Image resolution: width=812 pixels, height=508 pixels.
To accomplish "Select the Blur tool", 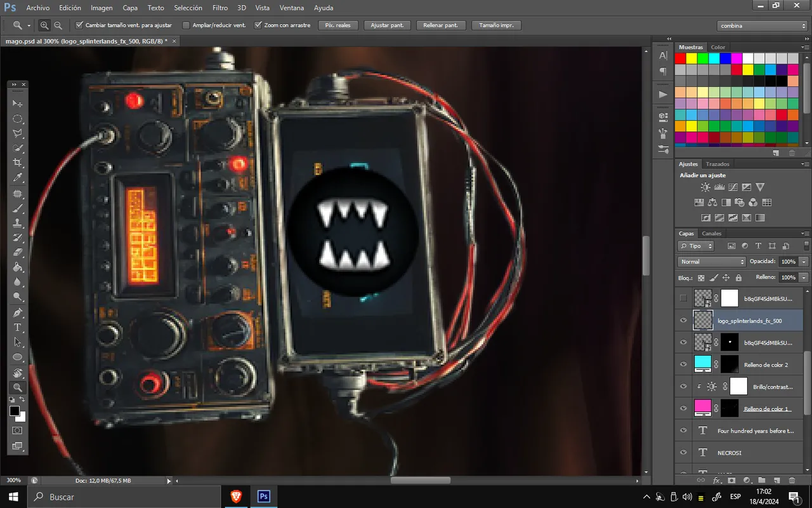I will pyautogui.click(x=18, y=283).
